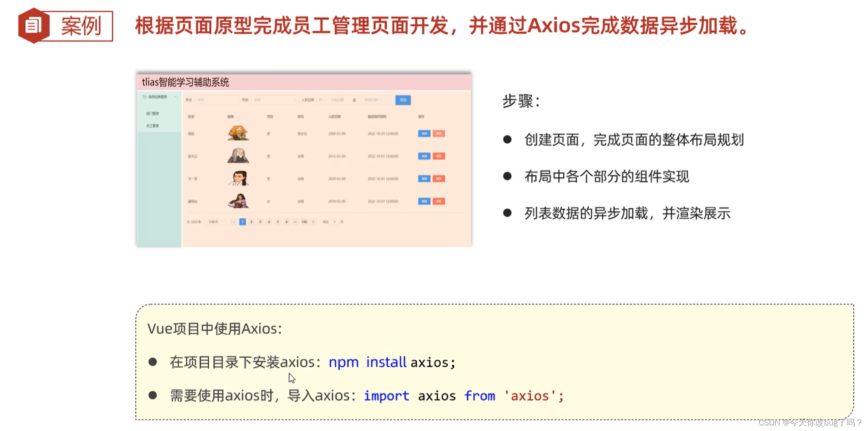Click the import axios from 'axios' code
Screen dimensions: 868x431
464,396
